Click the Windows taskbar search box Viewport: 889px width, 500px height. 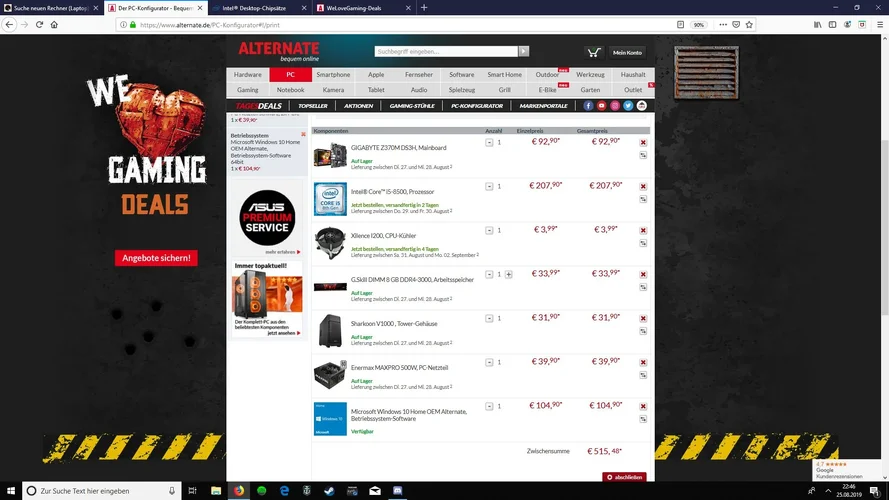point(101,491)
